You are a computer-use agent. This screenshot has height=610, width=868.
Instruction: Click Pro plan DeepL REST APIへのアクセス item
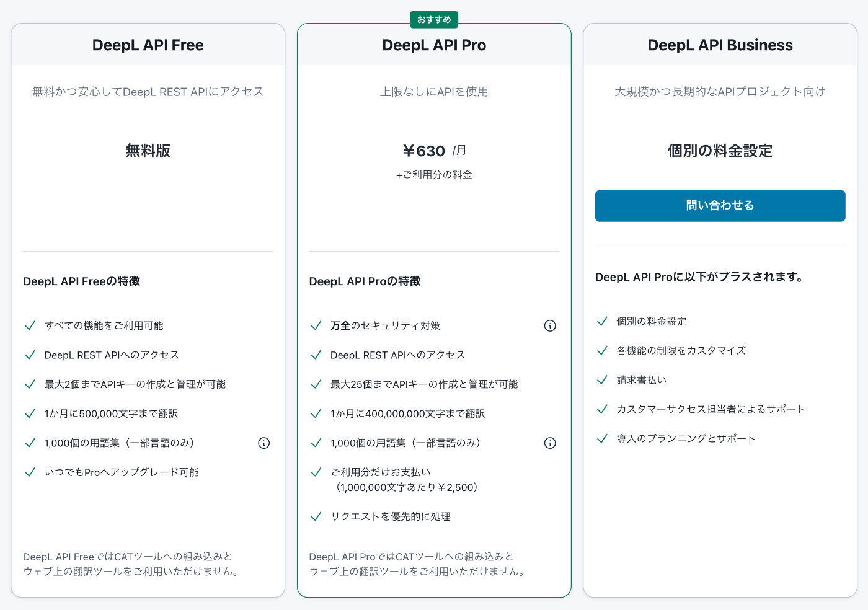click(x=397, y=355)
